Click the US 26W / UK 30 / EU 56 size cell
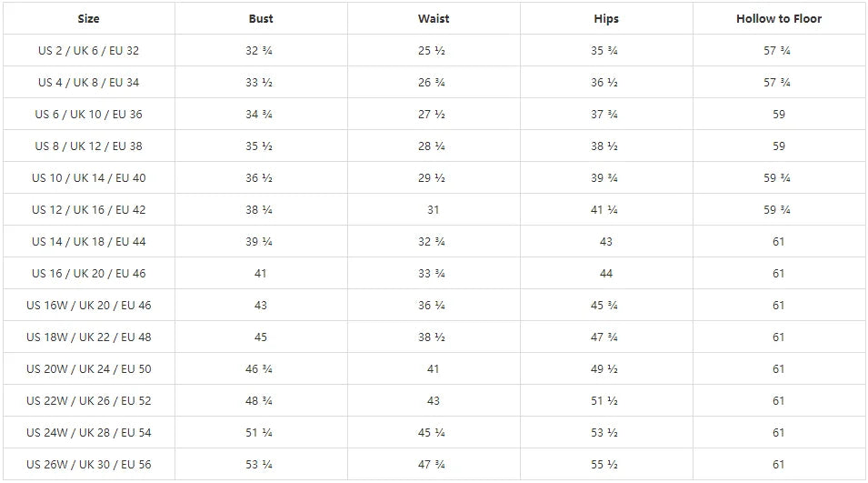Image resolution: width=868 pixels, height=483 pixels. click(x=89, y=465)
